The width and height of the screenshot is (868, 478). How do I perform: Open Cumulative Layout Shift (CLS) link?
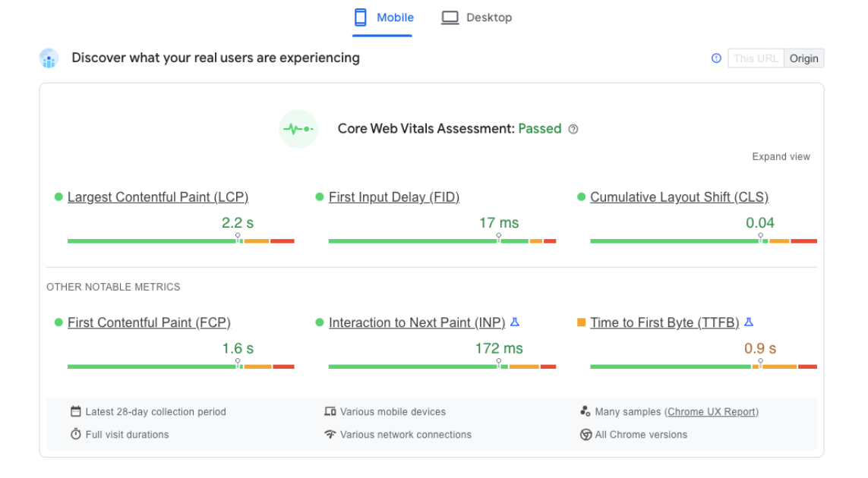[x=679, y=197]
